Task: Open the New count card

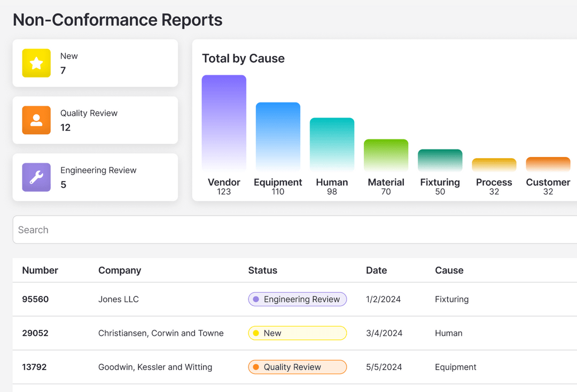Action: click(95, 63)
